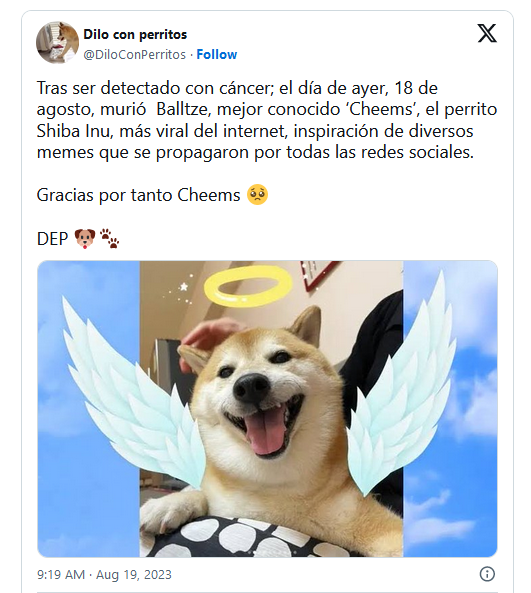The width and height of the screenshot is (531, 593).
Task: Open the X logo in tweet corner
Action: point(487,33)
